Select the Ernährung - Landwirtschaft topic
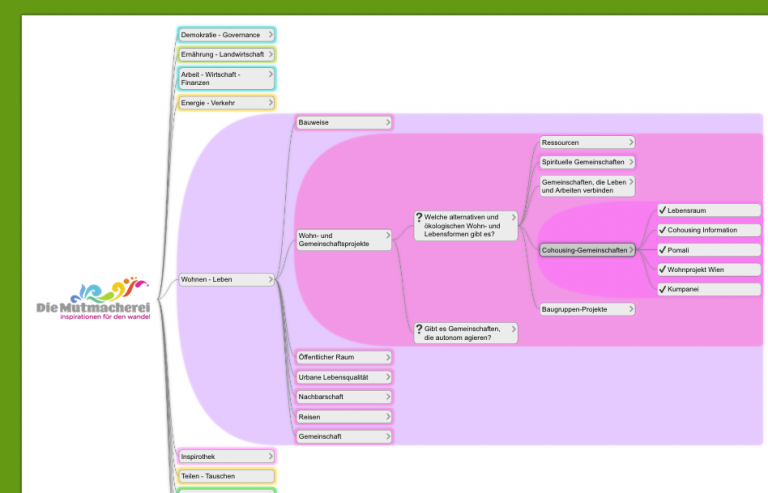 (220, 54)
